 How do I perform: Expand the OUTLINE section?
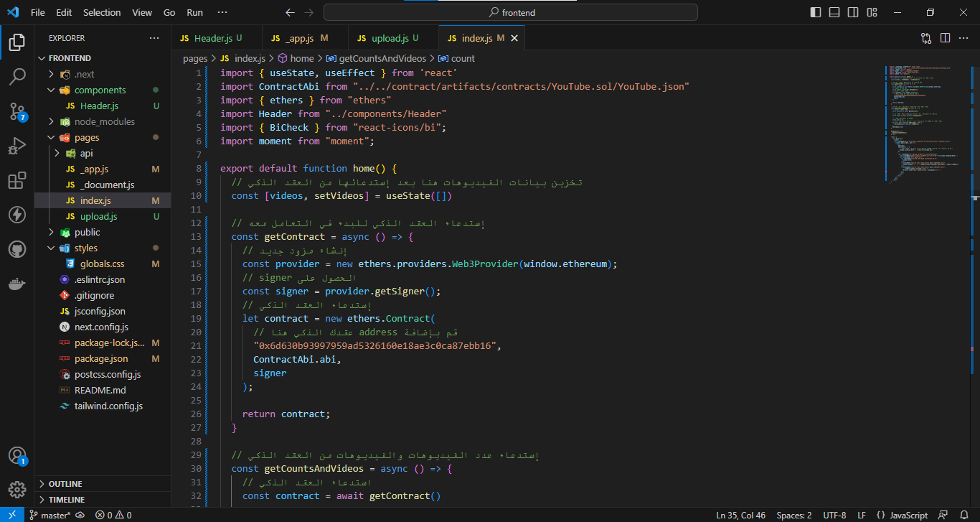(x=66, y=484)
